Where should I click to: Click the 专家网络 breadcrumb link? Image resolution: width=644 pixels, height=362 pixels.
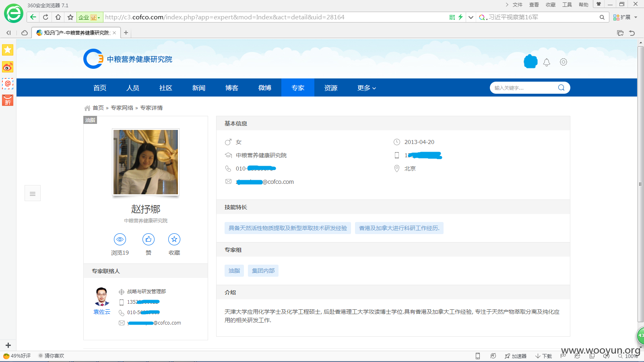click(122, 108)
